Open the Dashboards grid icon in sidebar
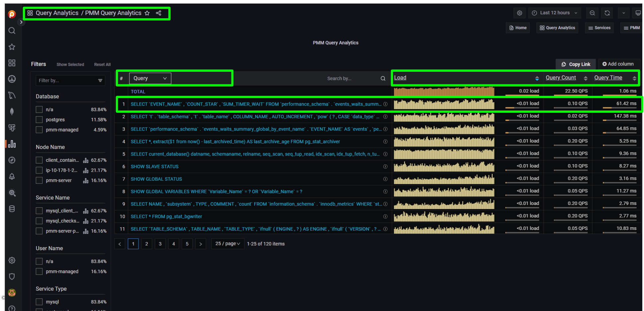 coord(12,63)
